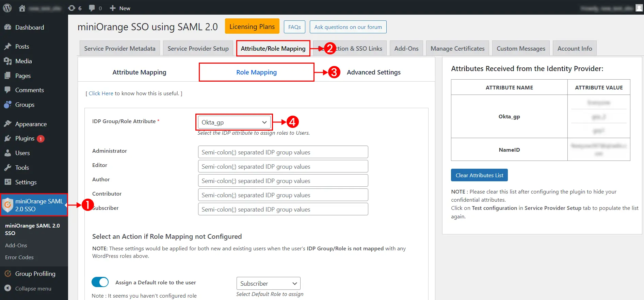Open the Attribute/Role Mapping tab
Viewport: 644px width, 300px height.
click(273, 48)
